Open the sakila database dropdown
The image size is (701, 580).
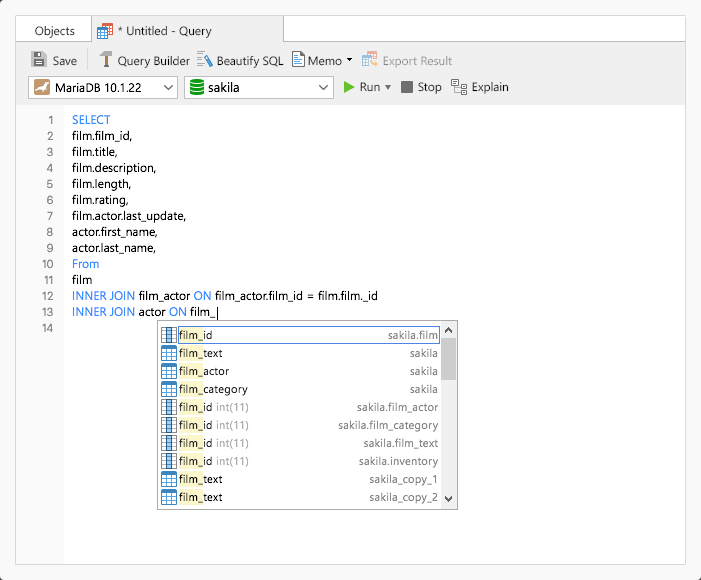(259, 87)
